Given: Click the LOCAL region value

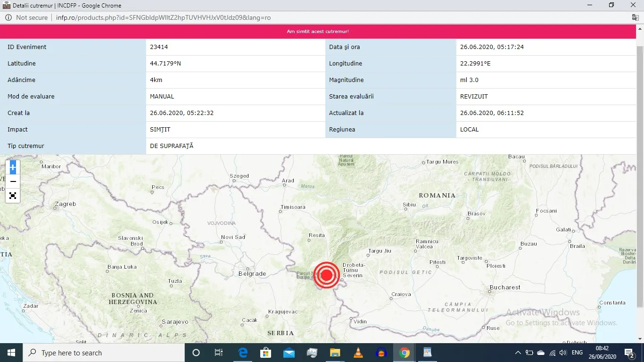Looking at the screenshot, I should 470,130.
